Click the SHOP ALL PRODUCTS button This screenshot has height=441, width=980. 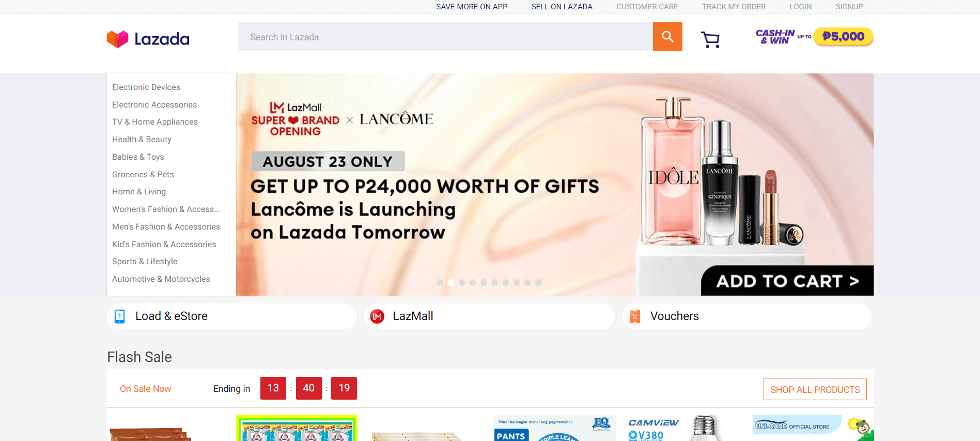(815, 389)
